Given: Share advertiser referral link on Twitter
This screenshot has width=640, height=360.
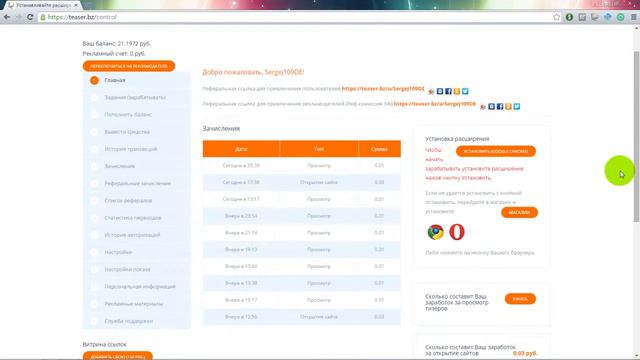Looking at the screenshot, I should [517, 106].
